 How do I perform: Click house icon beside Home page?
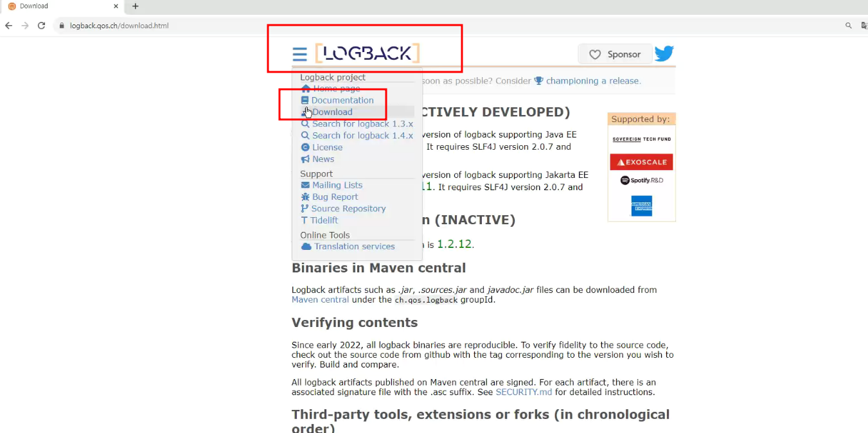pyautogui.click(x=306, y=89)
